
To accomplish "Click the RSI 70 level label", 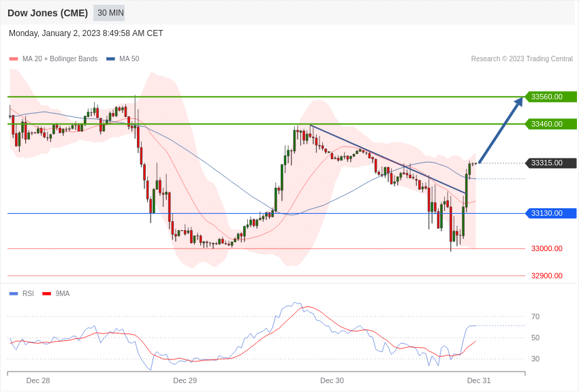I will pos(535,316).
